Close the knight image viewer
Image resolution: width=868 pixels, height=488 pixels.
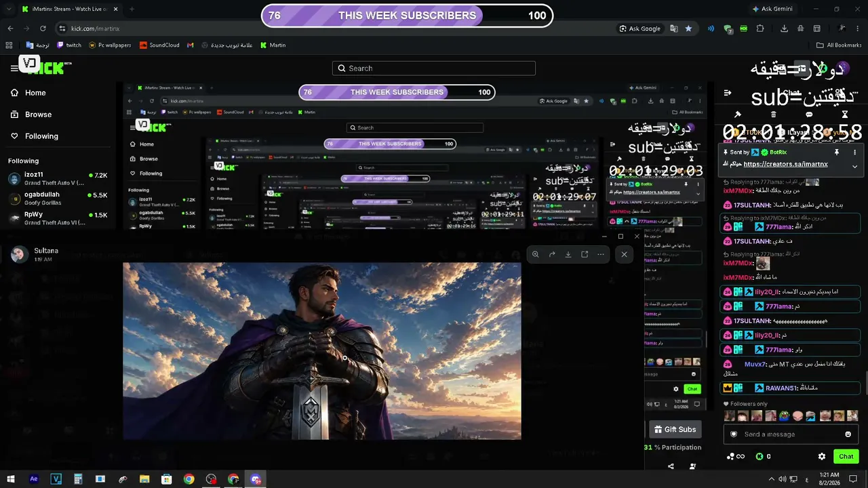click(x=624, y=254)
